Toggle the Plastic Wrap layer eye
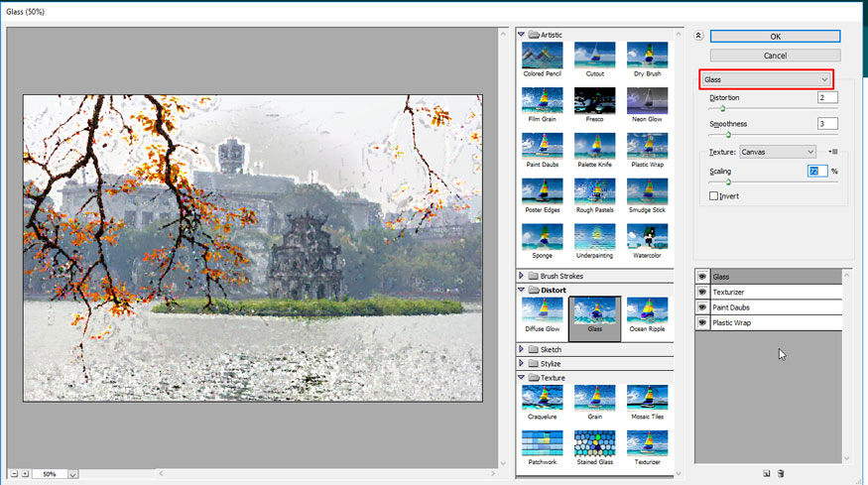 (702, 322)
